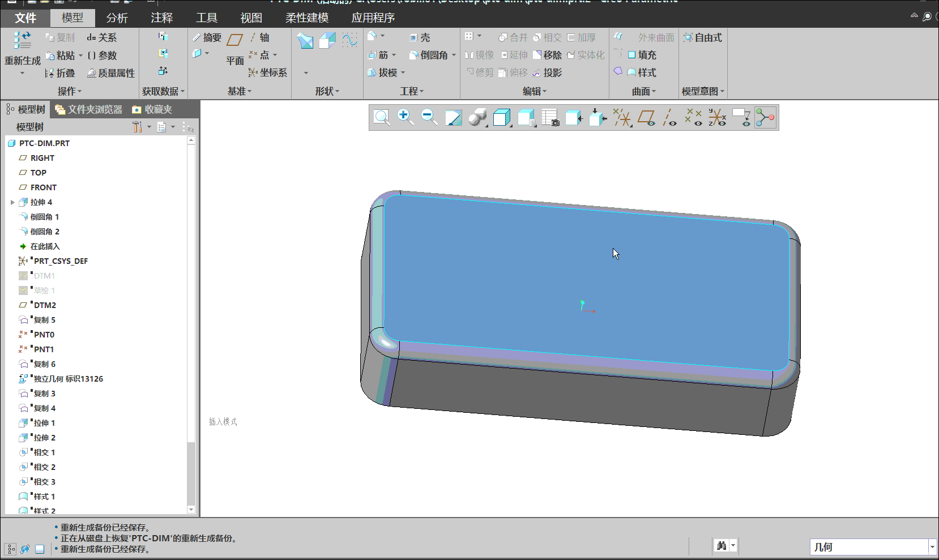Click the Extrude shape icon
This screenshot has width=939, height=560.
(305, 40)
